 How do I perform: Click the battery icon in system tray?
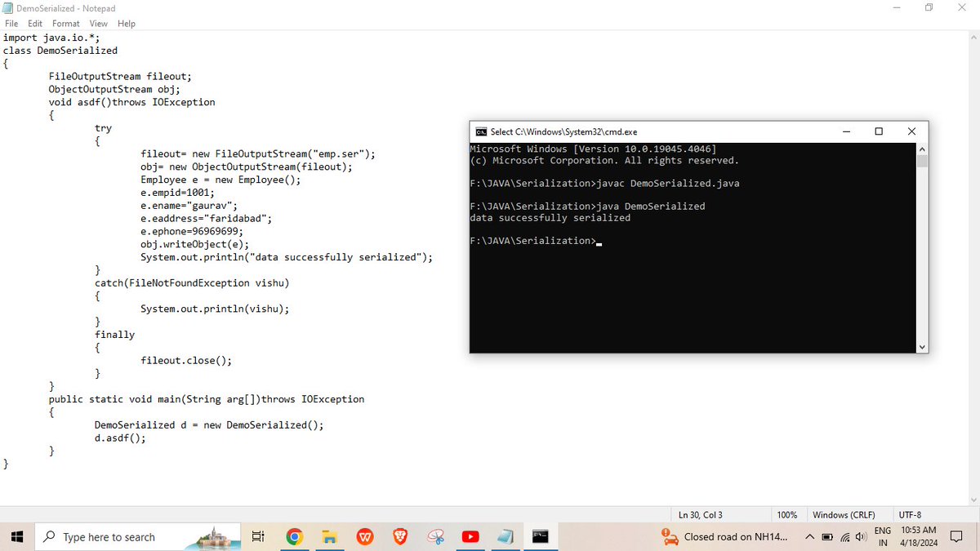(x=826, y=536)
